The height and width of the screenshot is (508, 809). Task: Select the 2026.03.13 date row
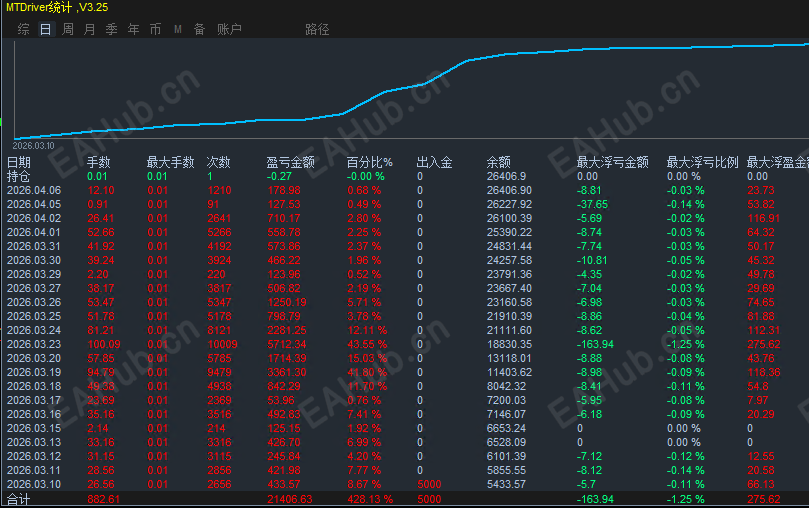coord(34,442)
